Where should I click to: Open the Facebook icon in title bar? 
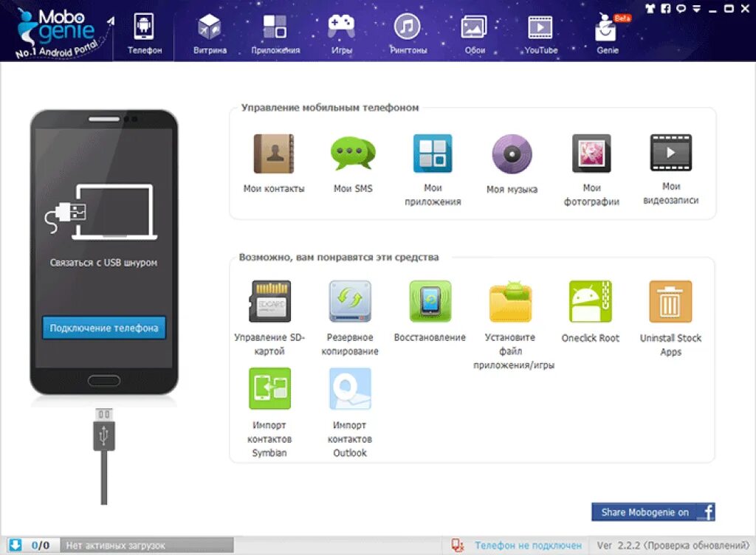point(666,8)
